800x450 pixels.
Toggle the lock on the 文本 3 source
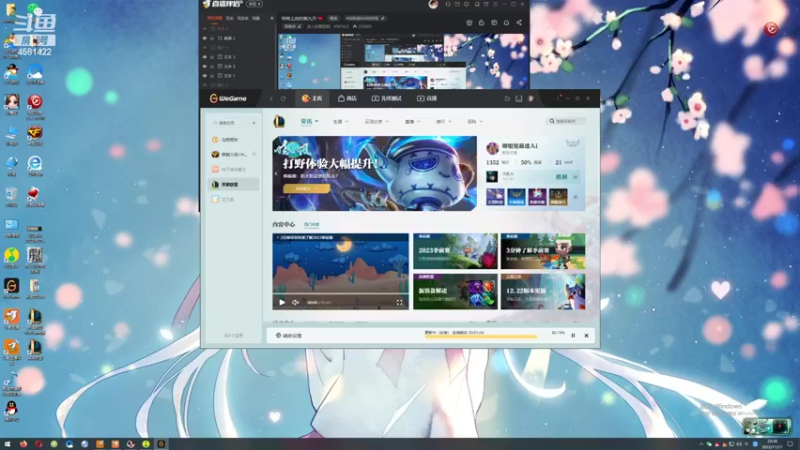click(212, 57)
